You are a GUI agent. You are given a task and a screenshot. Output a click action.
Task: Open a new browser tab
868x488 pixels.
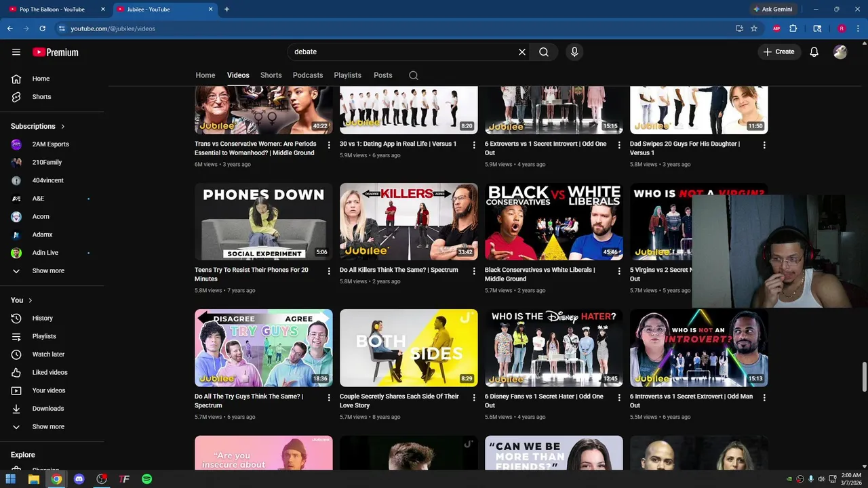tap(226, 9)
